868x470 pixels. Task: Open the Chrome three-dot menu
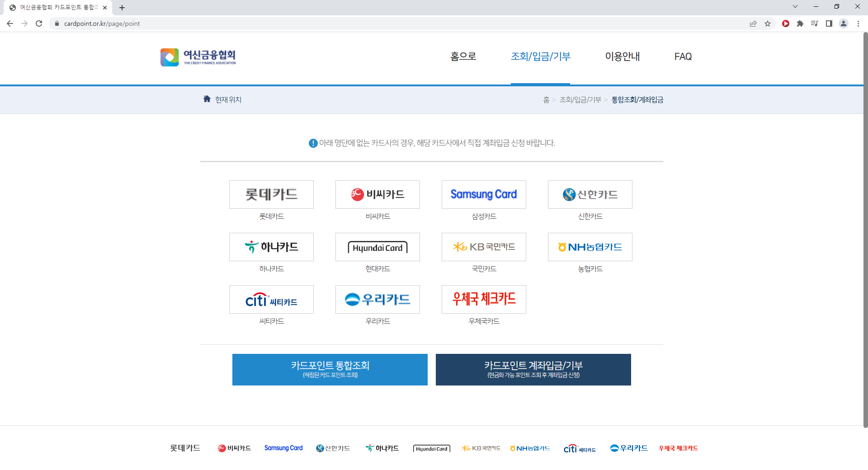pyautogui.click(x=858, y=23)
